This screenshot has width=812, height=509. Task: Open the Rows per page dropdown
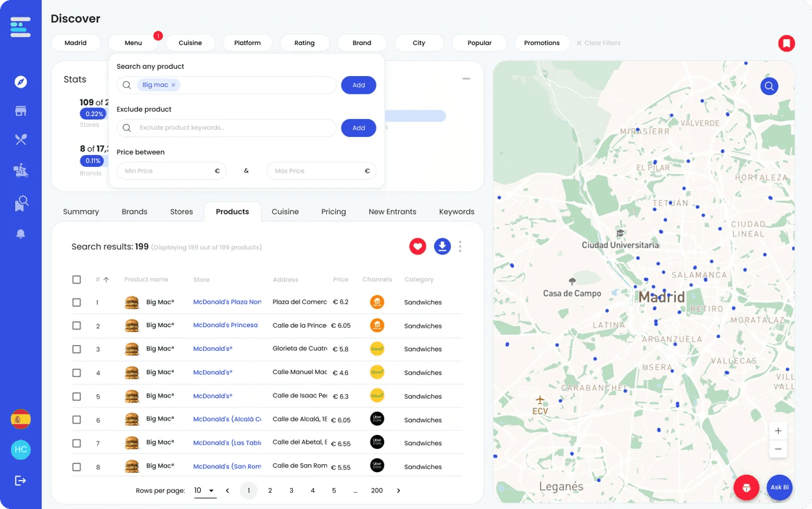[x=204, y=491]
